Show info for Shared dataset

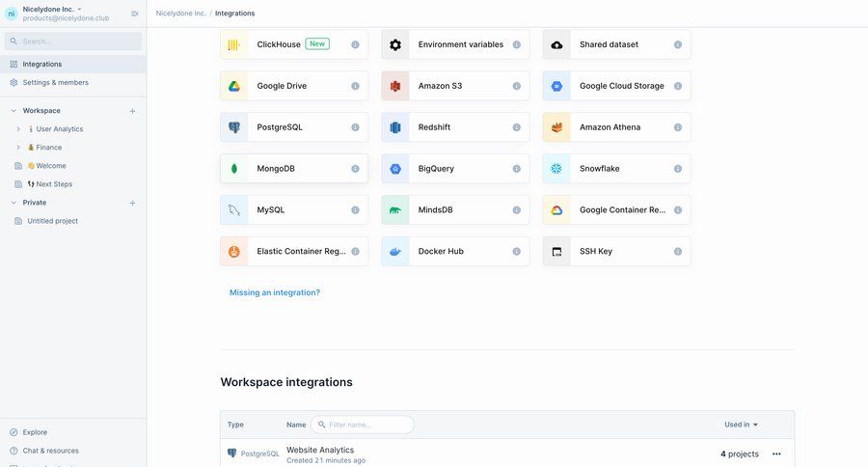(x=678, y=44)
